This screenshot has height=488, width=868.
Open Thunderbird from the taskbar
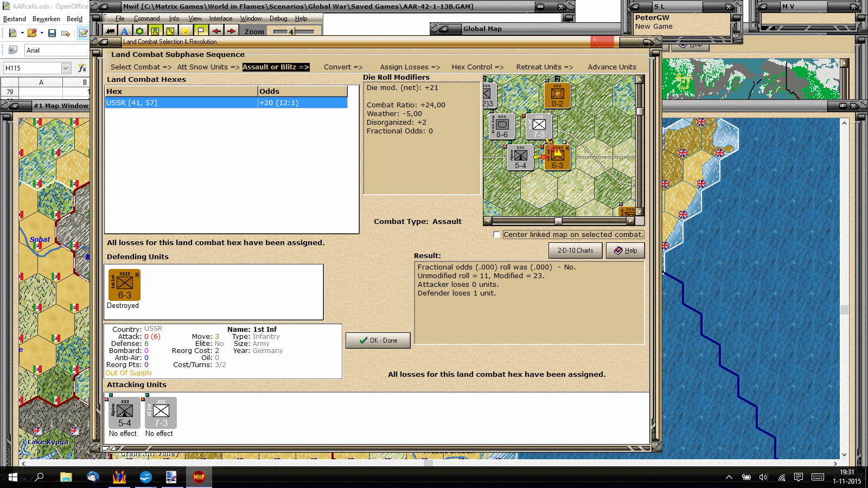[93, 477]
